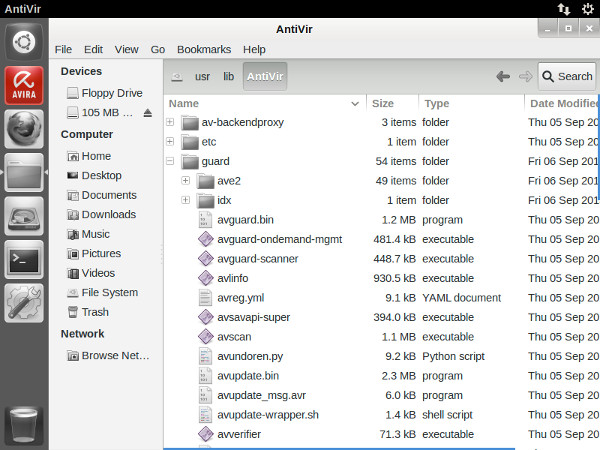The height and width of the screenshot is (450, 600).
Task: Open Desktop in the sidebar
Action: click(95, 176)
